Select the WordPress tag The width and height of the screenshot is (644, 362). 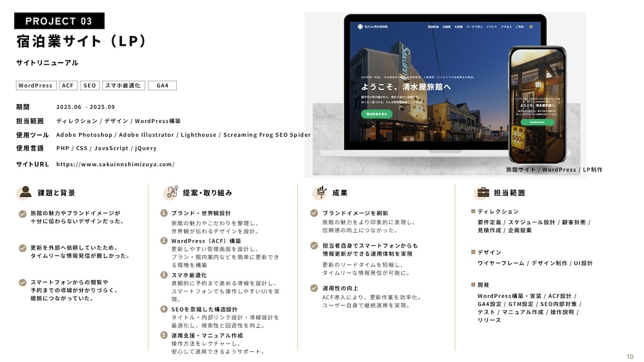(36, 85)
